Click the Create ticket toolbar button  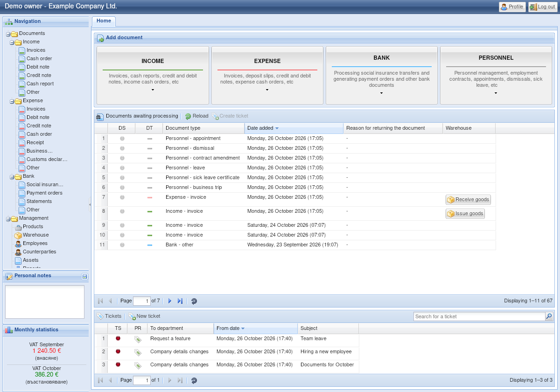(230, 116)
